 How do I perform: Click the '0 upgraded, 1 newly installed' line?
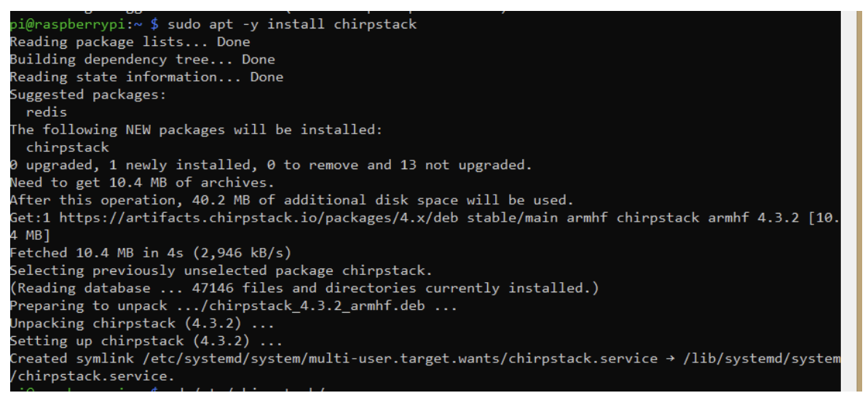pyautogui.click(x=271, y=165)
